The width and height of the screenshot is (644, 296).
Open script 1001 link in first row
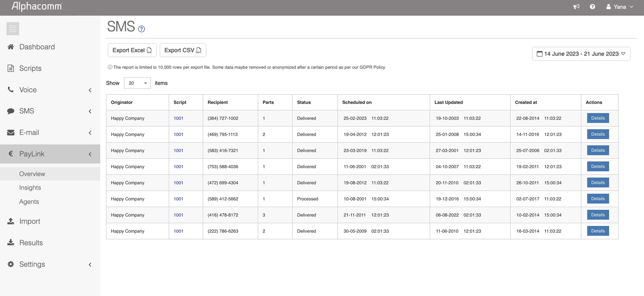[178, 118]
